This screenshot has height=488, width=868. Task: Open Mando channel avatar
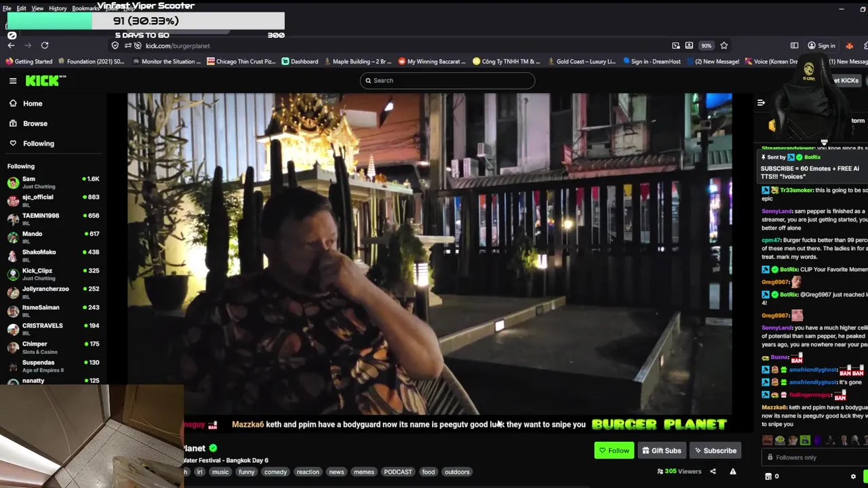pos(13,237)
